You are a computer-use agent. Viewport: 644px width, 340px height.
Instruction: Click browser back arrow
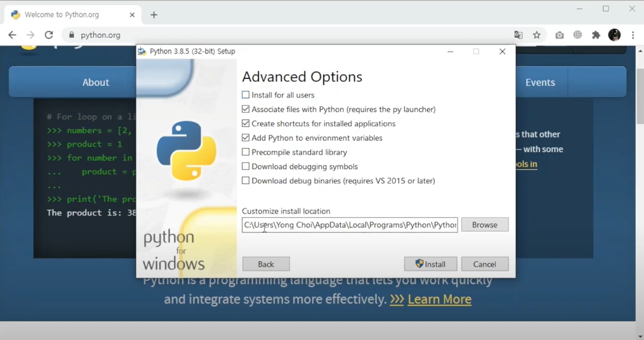point(12,35)
